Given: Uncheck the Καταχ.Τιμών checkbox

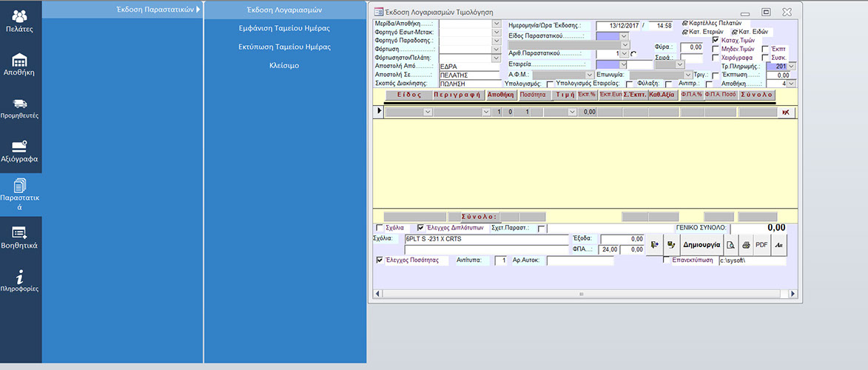Looking at the screenshot, I should (x=716, y=40).
